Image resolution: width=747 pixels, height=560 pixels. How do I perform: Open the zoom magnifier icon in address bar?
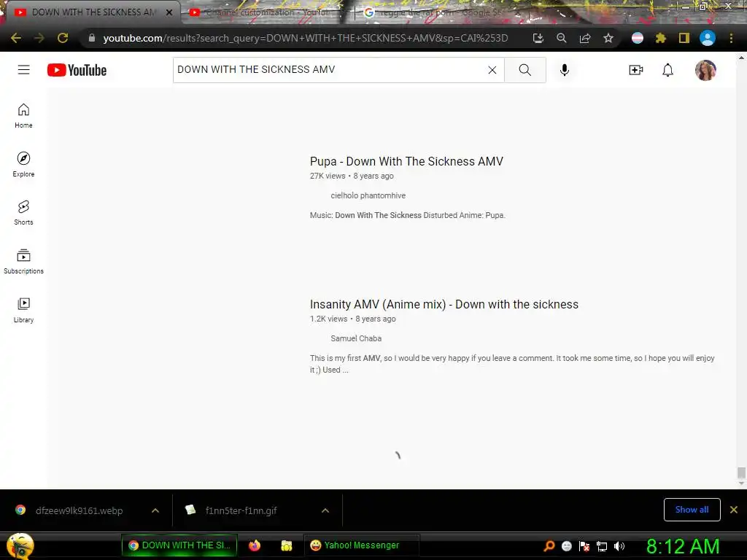pos(561,38)
